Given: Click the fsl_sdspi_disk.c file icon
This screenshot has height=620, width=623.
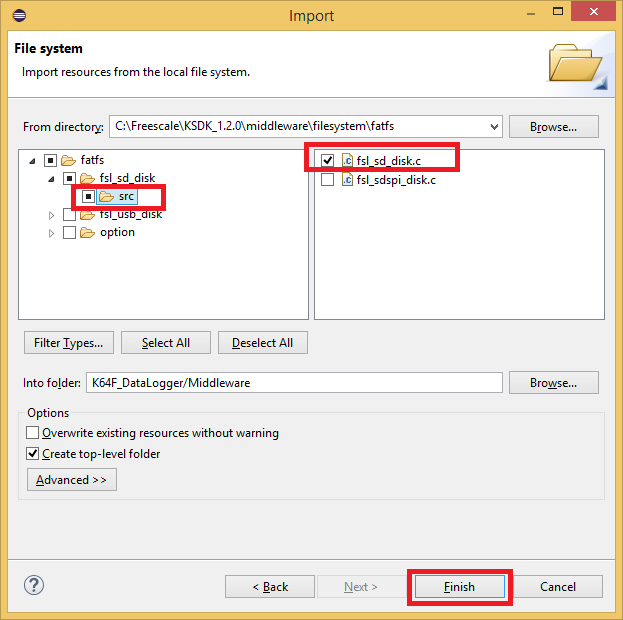Looking at the screenshot, I should [347, 180].
